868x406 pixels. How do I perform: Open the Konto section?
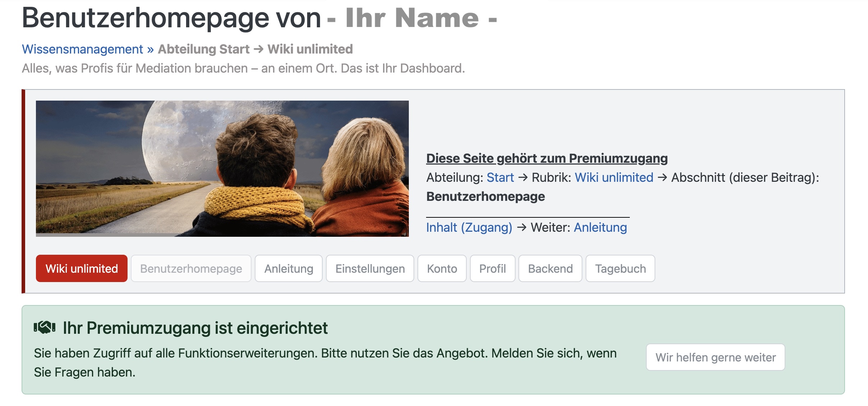pyautogui.click(x=442, y=268)
